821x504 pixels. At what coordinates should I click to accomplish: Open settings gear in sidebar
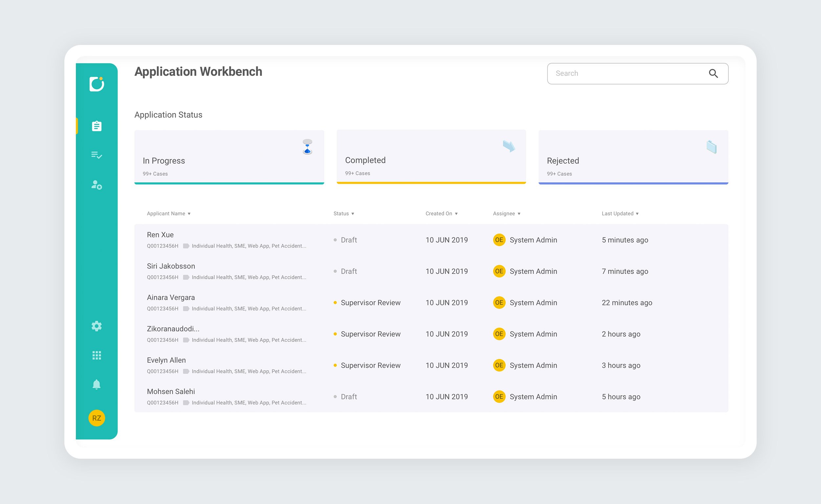[x=97, y=326]
